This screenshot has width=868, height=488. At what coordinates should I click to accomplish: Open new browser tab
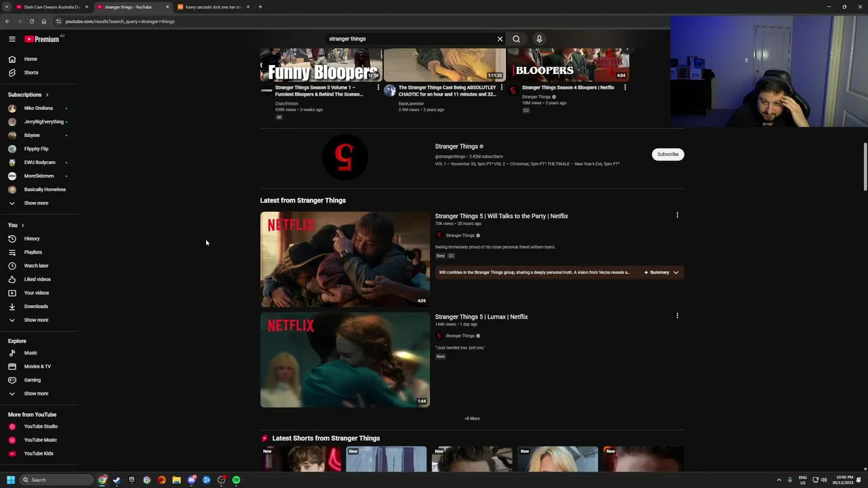coord(260,7)
